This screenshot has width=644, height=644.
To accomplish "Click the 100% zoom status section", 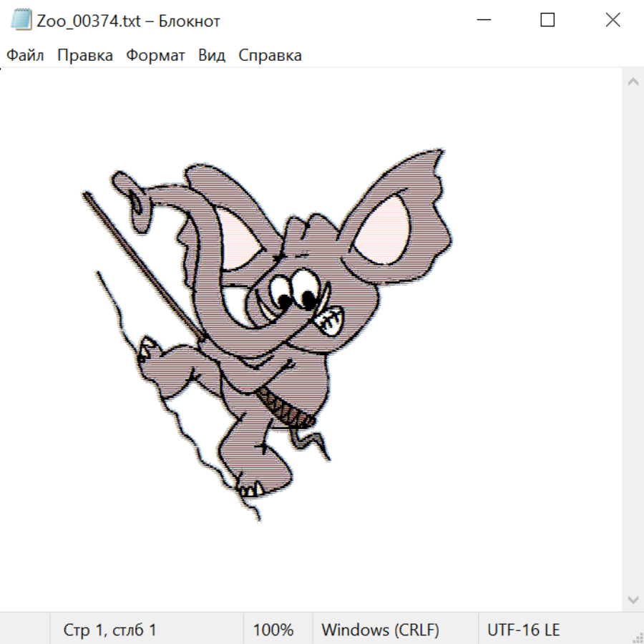I will pos(273,630).
